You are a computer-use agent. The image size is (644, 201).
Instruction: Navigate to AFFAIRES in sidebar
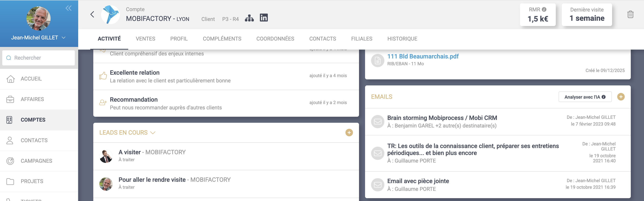pos(32,99)
